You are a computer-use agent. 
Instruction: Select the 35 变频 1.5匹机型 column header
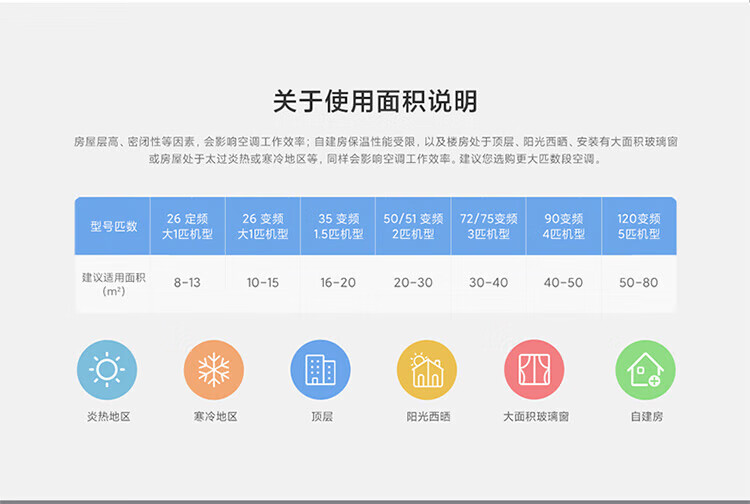point(338,226)
